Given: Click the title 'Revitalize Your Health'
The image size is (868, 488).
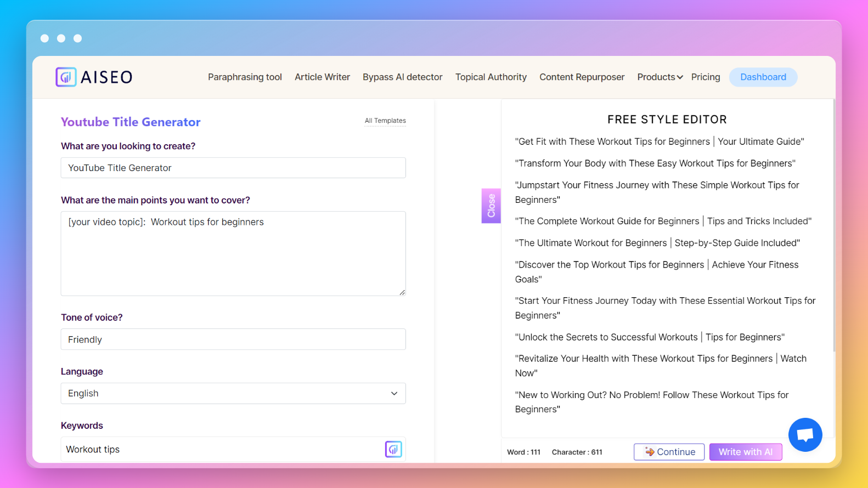Looking at the screenshot, I should click(x=661, y=366).
